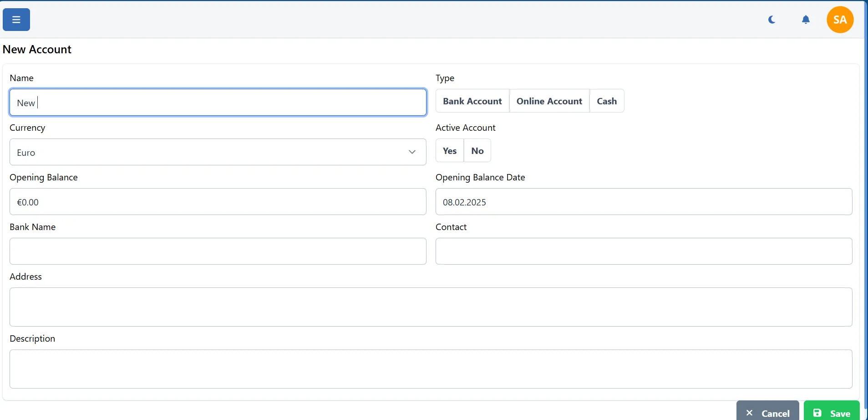
Task: Click the Description text area
Action: [x=431, y=369]
